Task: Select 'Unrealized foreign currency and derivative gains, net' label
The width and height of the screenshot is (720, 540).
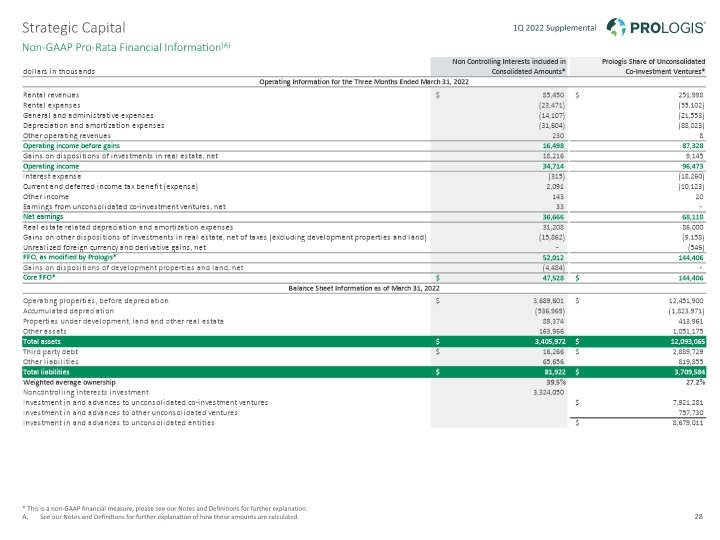Action: (114, 248)
